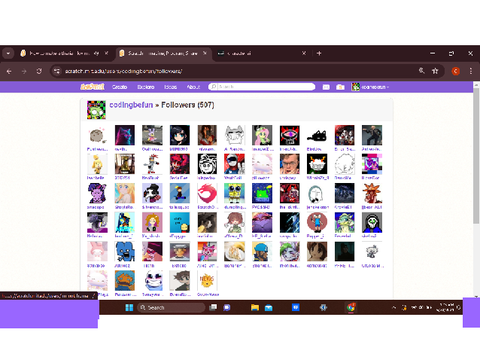Click the Scratch logo in the navbar
This screenshot has height=360, width=480.
tap(92, 87)
